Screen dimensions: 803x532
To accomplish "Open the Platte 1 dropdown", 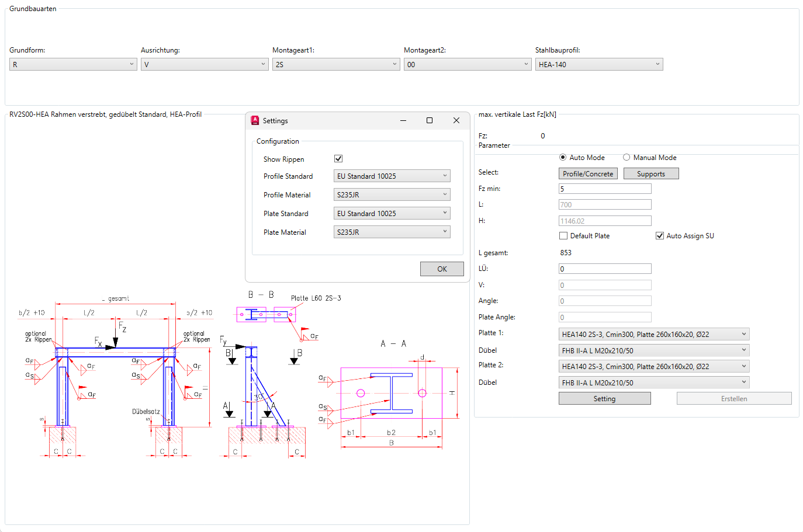I will tap(654, 334).
